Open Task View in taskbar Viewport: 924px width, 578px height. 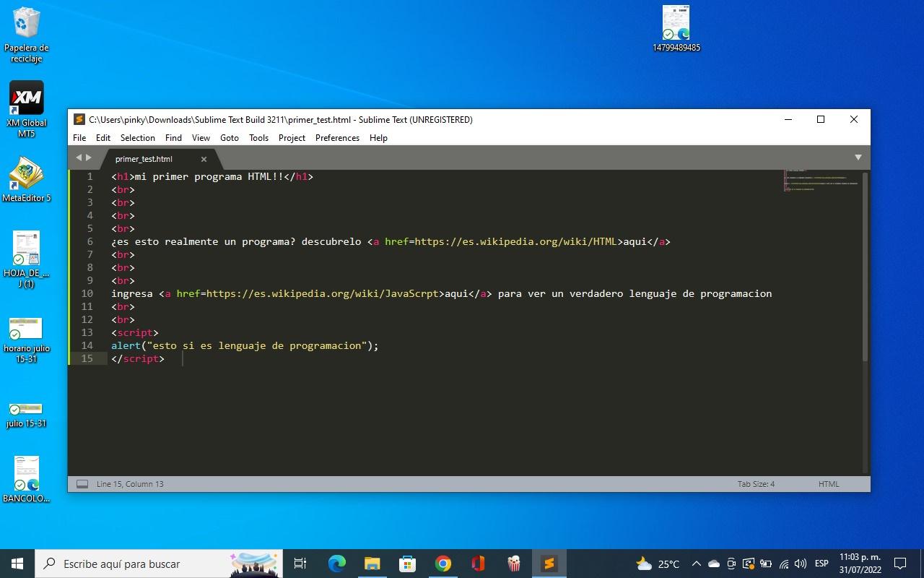300,564
